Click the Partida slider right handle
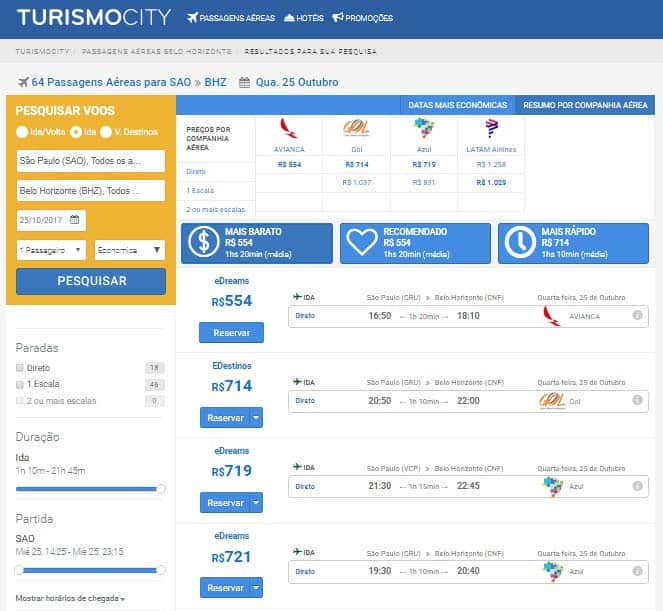663x611 pixels. pos(161,570)
